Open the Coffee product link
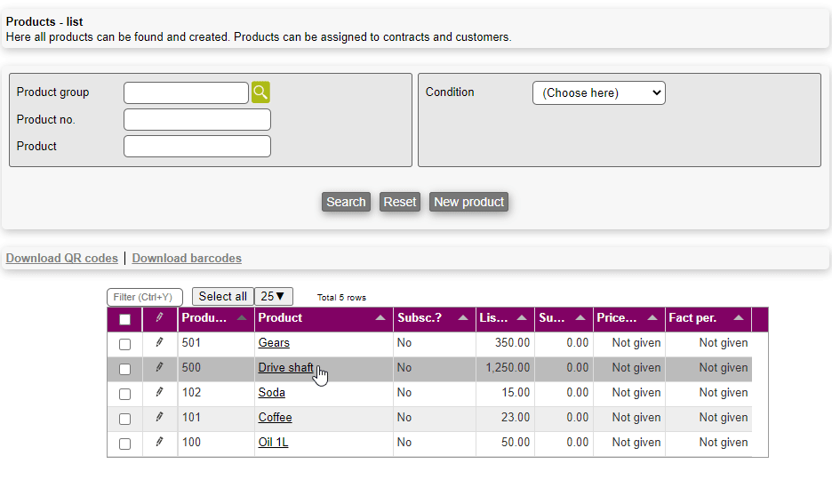 [x=275, y=418]
